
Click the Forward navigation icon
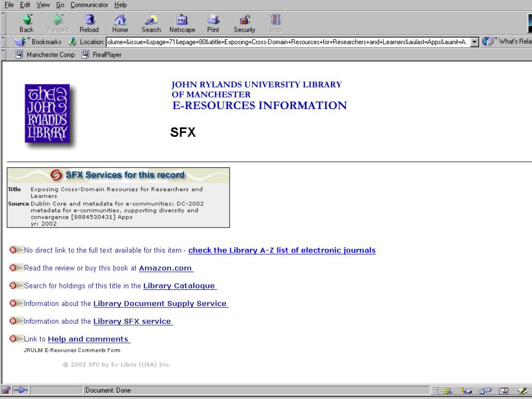[58, 23]
